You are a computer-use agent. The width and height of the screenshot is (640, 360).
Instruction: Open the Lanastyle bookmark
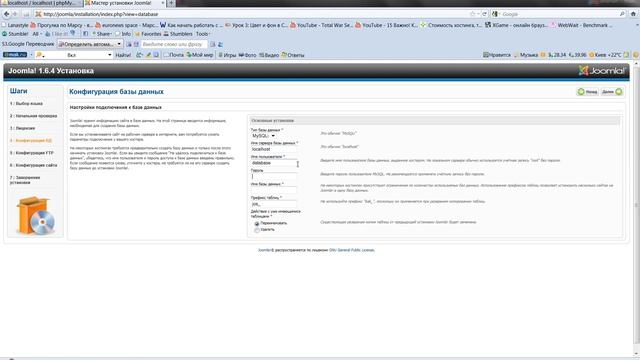pos(15,25)
